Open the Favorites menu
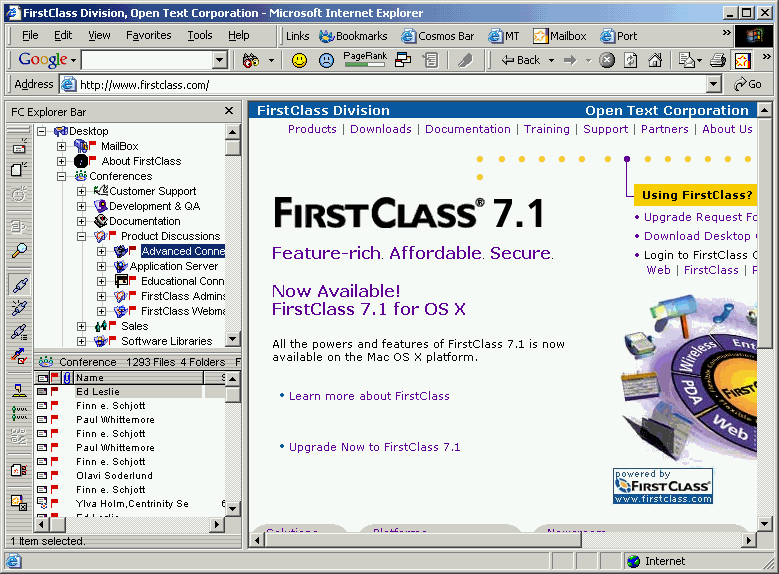 coord(148,35)
